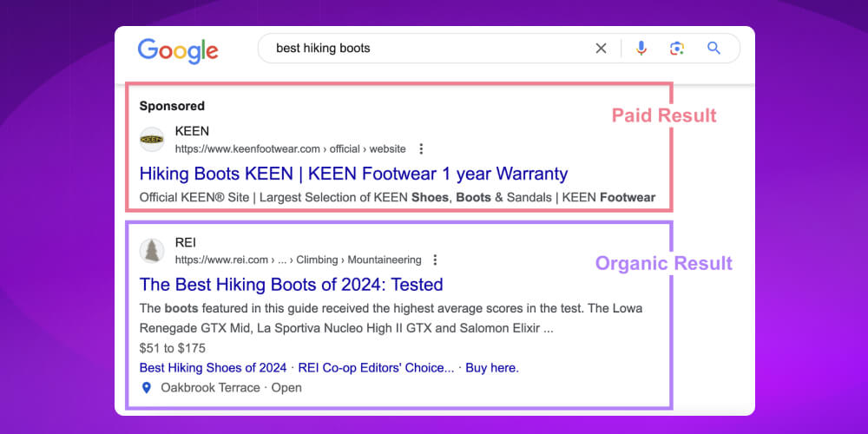Image resolution: width=868 pixels, height=434 pixels.
Task: Click the '$51 to $175' price range
Action: point(172,348)
